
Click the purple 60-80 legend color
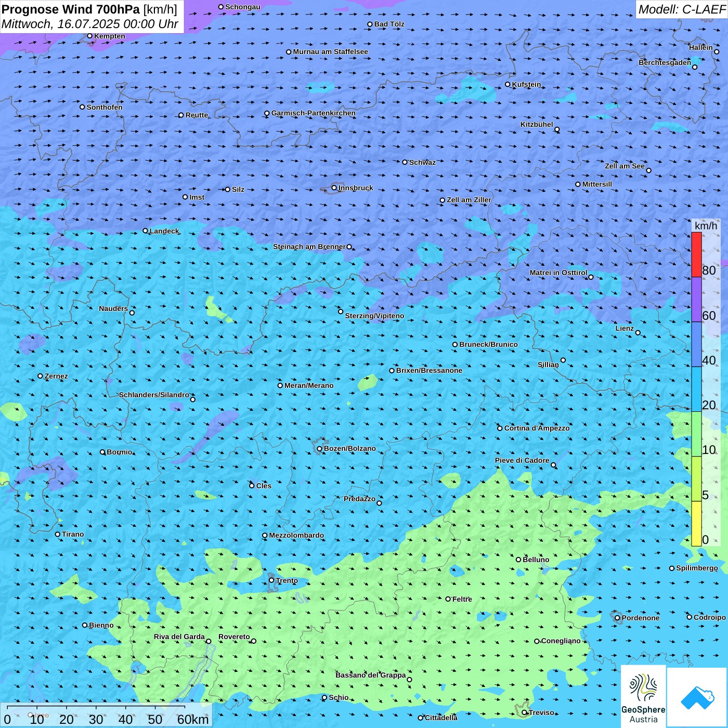click(x=696, y=300)
